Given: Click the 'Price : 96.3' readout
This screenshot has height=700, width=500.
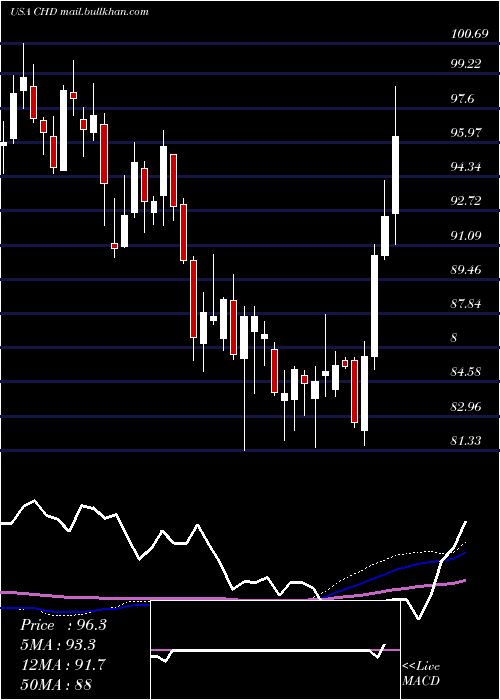Looking at the screenshot, I should point(63,625).
